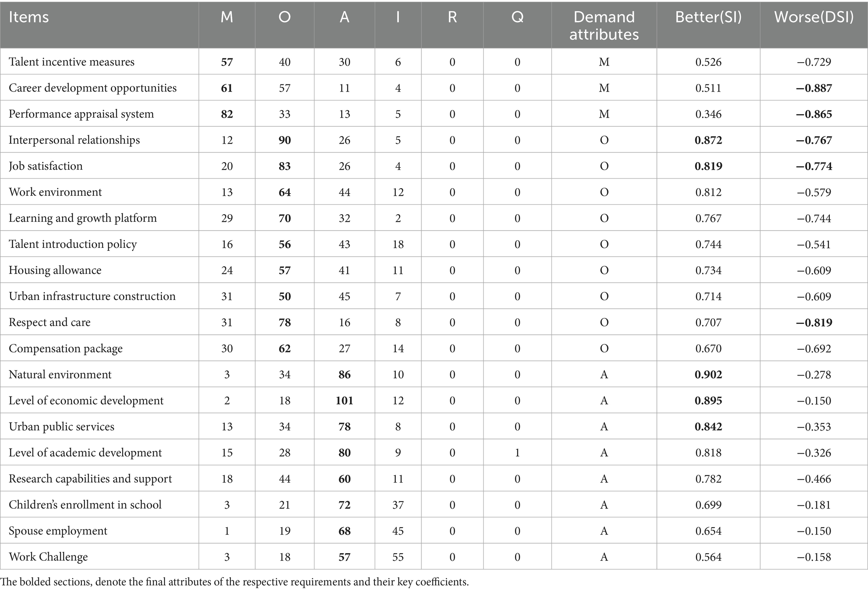The image size is (868, 591).
Task: Click the 0.902 Better(SI) value
Action: point(708,375)
